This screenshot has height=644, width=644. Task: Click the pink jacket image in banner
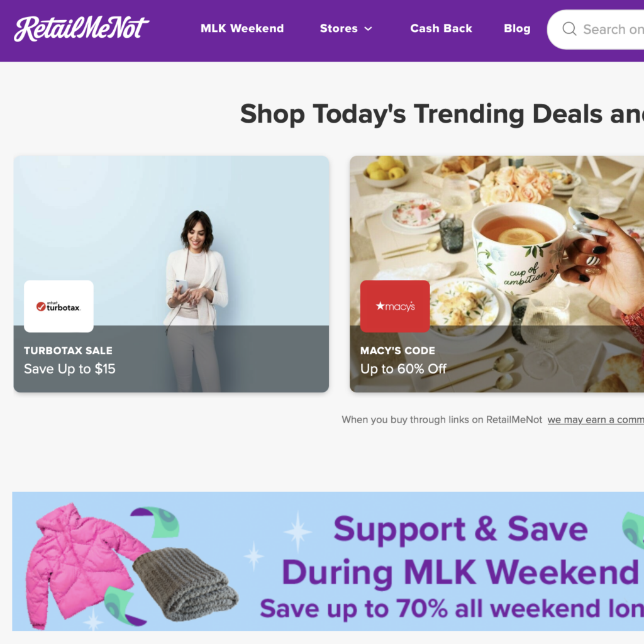pyautogui.click(x=84, y=559)
